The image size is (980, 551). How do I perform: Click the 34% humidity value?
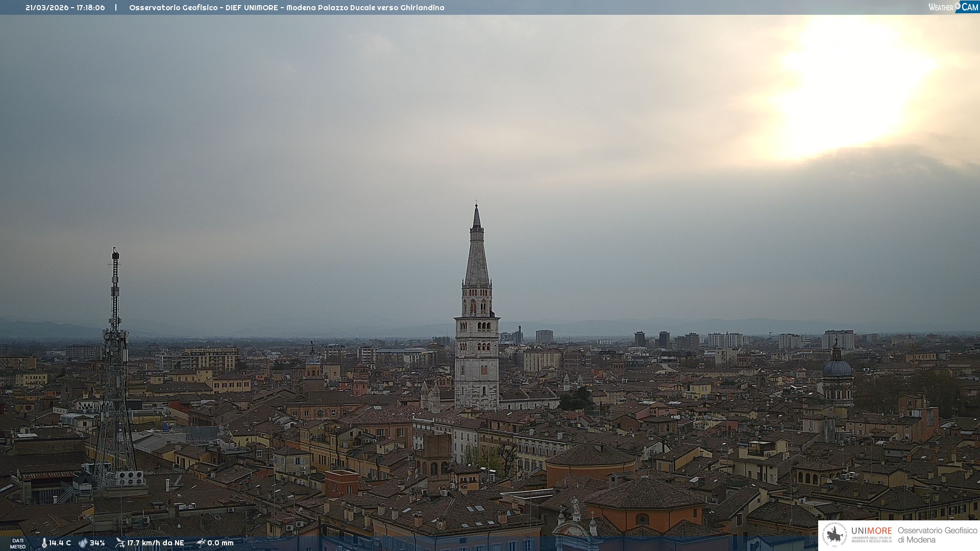(x=97, y=543)
